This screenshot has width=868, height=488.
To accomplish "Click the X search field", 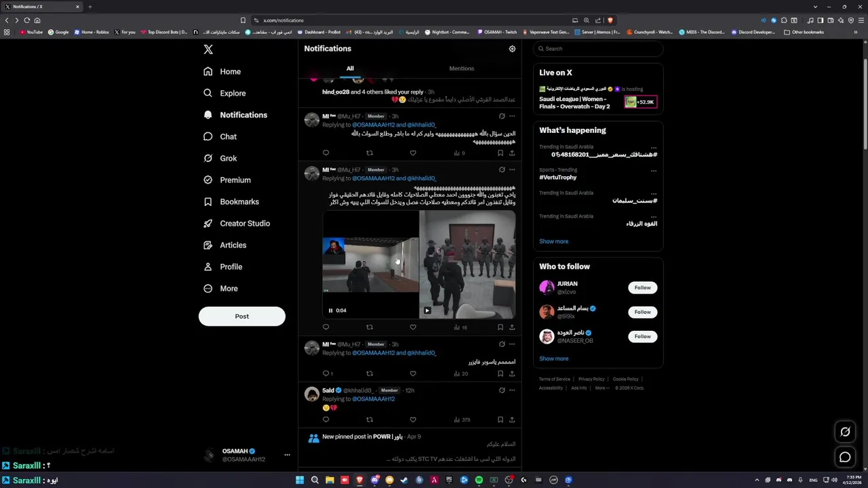I will point(597,49).
